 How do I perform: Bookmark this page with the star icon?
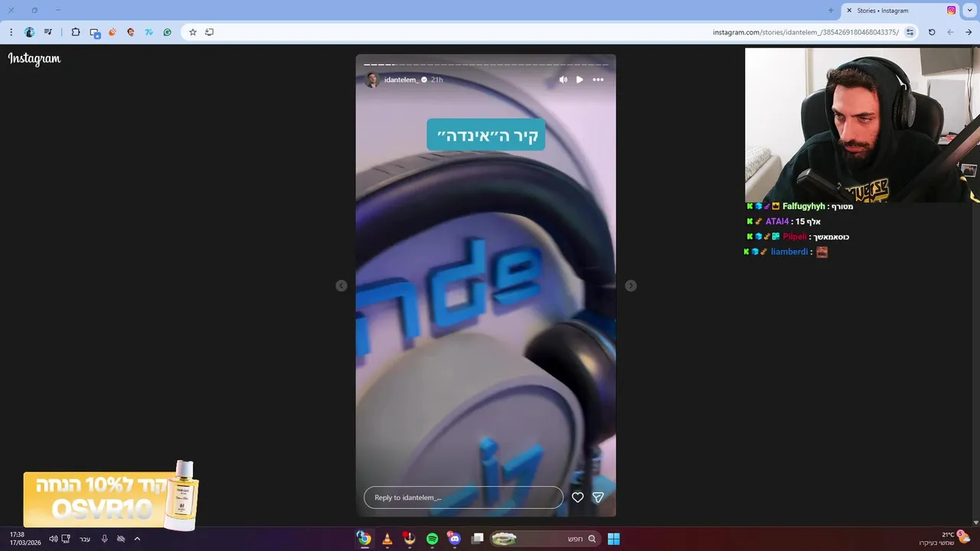(193, 32)
